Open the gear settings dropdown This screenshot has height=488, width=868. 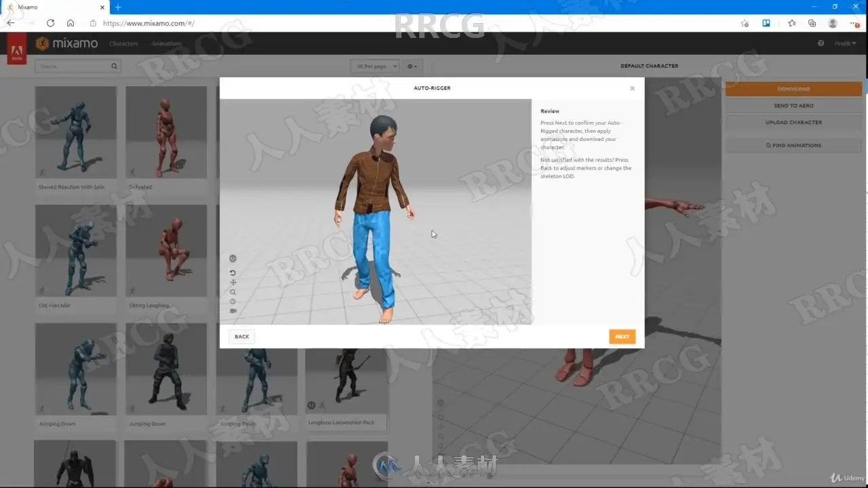412,66
